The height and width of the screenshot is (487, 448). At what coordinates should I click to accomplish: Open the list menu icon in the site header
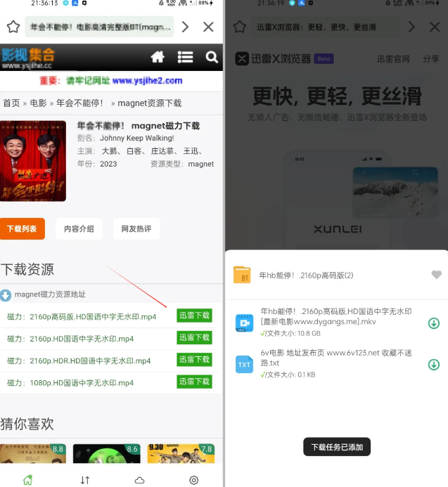[x=185, y=57]
